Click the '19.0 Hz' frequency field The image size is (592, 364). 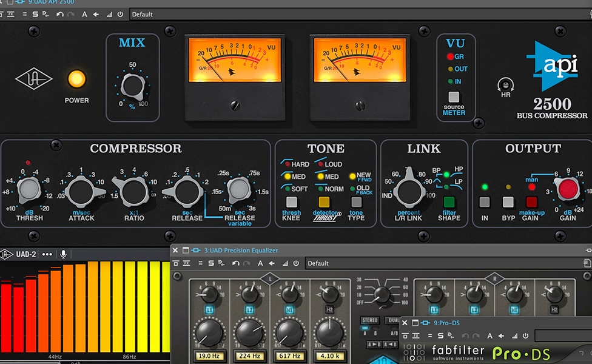point(209,356)
